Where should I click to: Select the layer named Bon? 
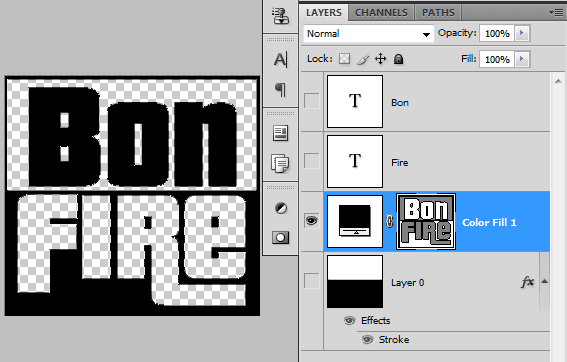tap(400, 103)
